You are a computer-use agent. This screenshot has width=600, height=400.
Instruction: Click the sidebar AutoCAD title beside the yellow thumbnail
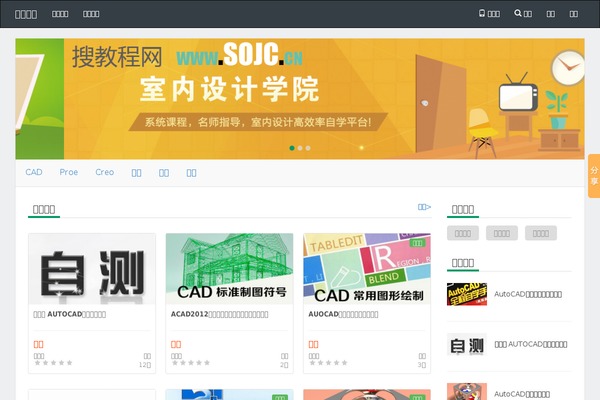click(528, 294)
